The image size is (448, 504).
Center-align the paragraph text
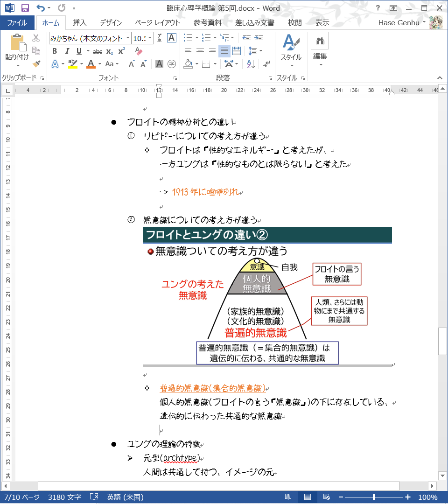(x=200, y=51)
